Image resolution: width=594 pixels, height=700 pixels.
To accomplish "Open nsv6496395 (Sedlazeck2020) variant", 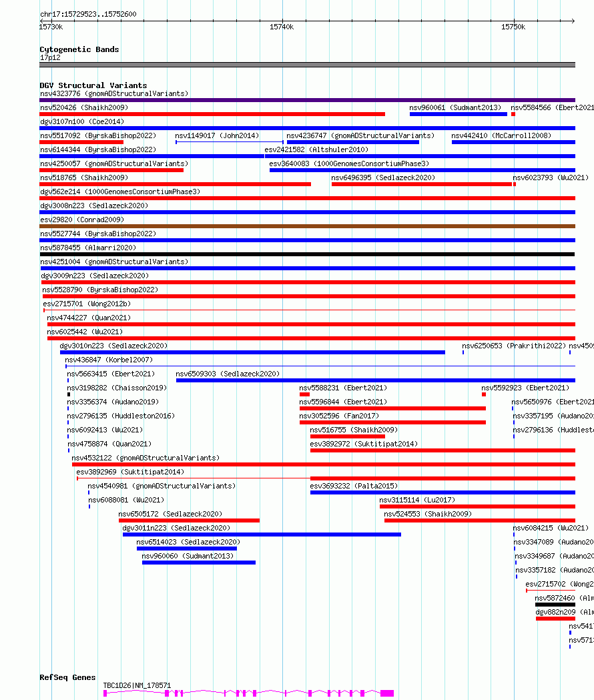I will coord(383,178).
